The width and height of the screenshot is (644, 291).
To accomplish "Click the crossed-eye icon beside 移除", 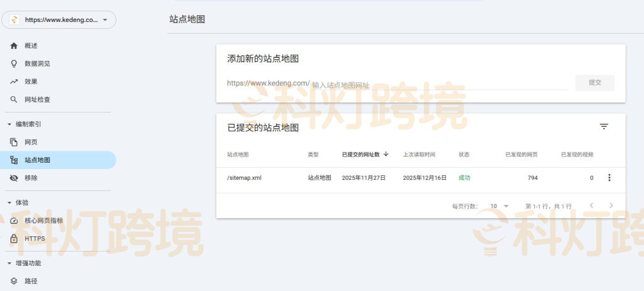I will (14, 178).
